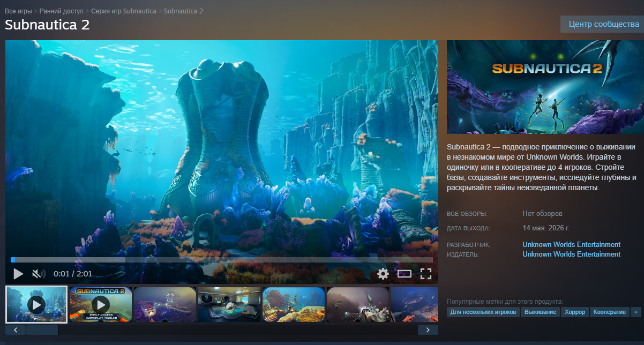644x345 pixels.
Task: Click the 0:01 / 2:01 time display
Action: [73, 274]
